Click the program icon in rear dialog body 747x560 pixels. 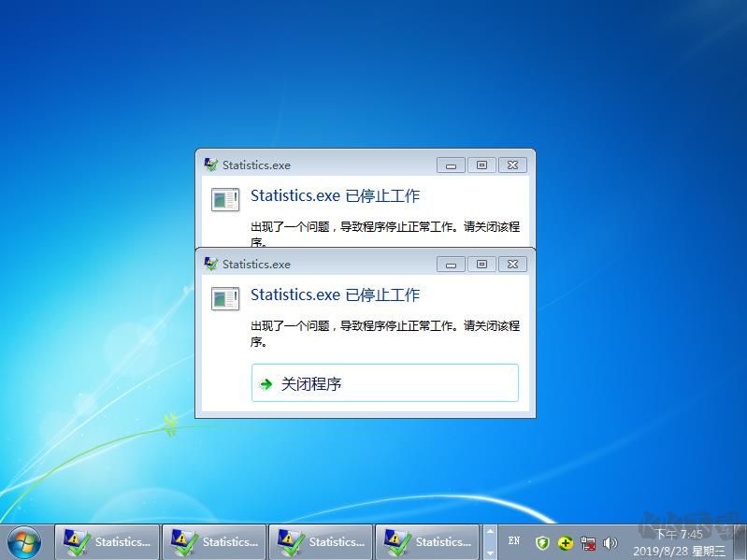(x=225, y=199)
